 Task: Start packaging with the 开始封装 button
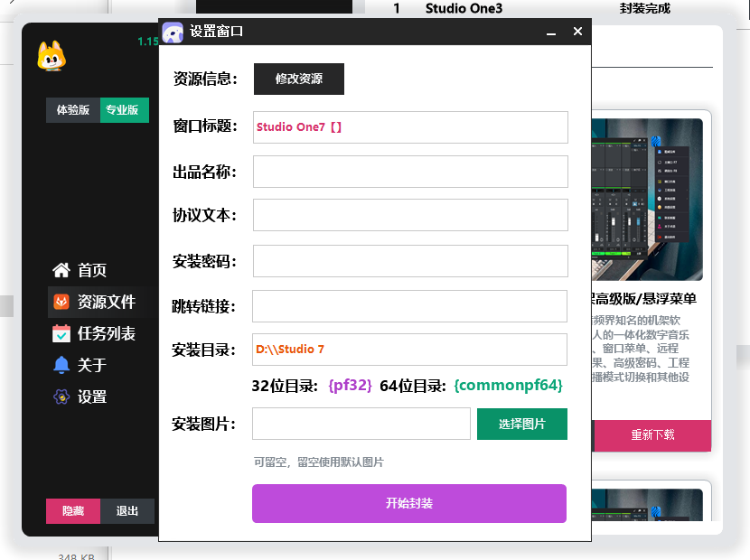tap(409, 504)
